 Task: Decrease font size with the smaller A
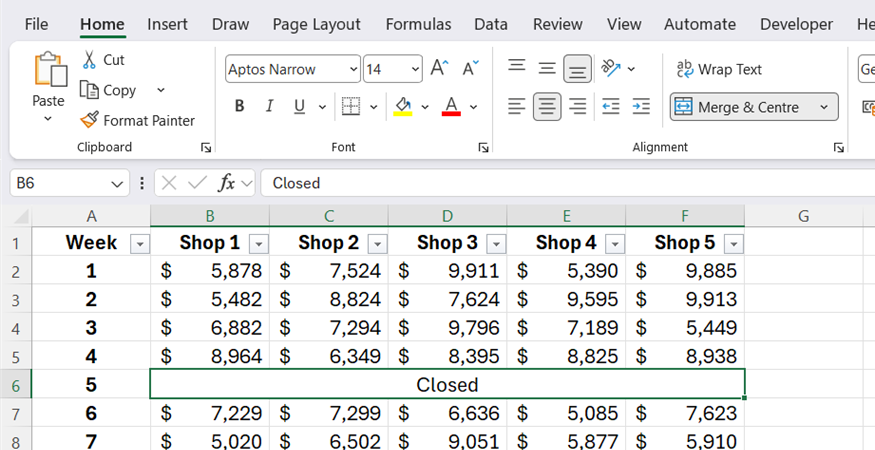[x=470, y=69]
